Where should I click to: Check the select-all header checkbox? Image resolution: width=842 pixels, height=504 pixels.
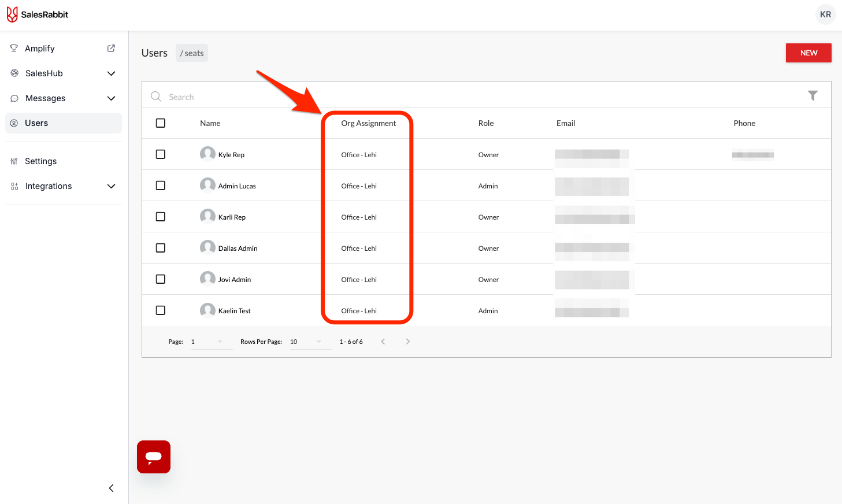click(161, 123)
